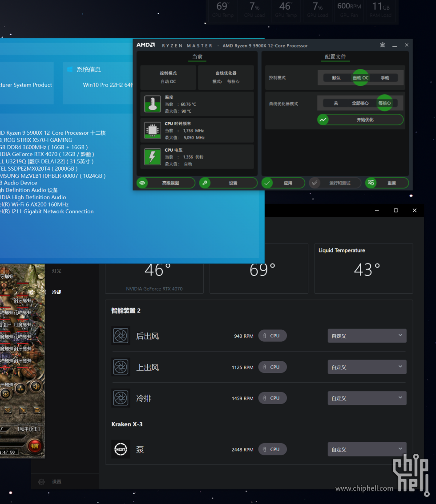Switch to 当前 tab in Ryzen Master
Image resolution: width=436 pixels, height=504 pixels.
(197, 57)
